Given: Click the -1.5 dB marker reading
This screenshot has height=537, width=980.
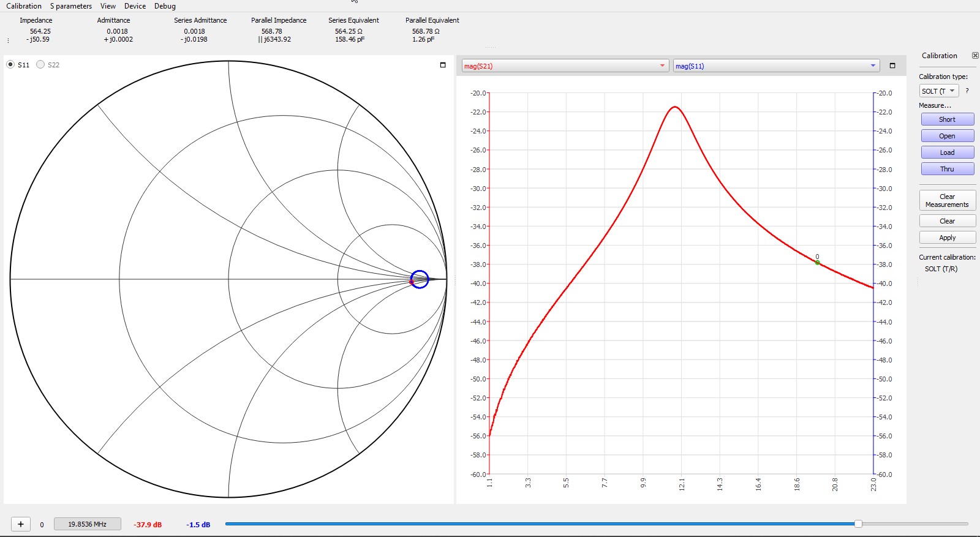Looking at the screenshot, I should pos(198,525).
